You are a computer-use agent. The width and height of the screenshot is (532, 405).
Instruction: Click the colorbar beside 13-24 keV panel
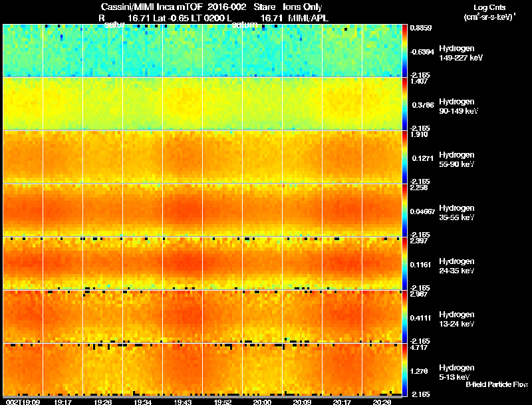click(x=404, y=317)
